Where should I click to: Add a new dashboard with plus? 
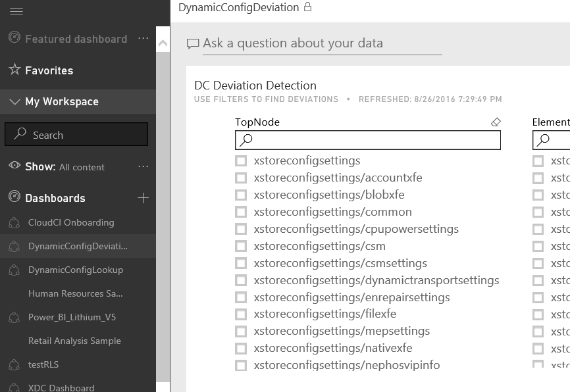[143, 197]
